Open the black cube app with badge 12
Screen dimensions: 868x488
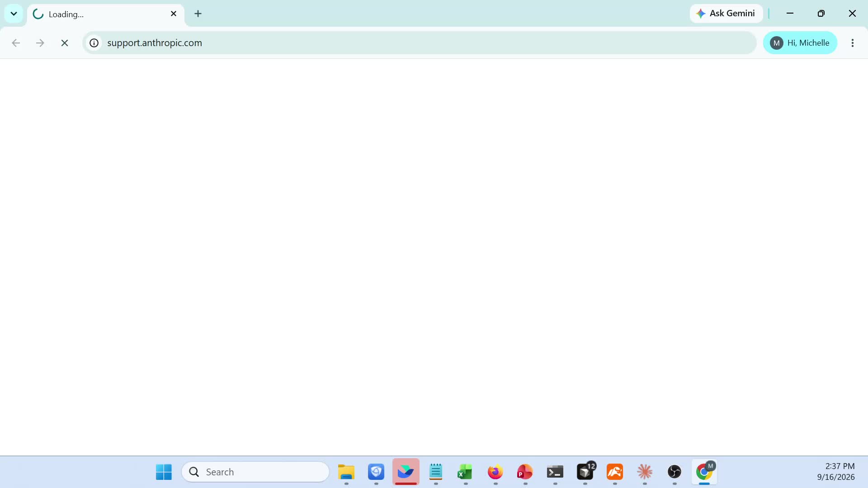[585, 472]
